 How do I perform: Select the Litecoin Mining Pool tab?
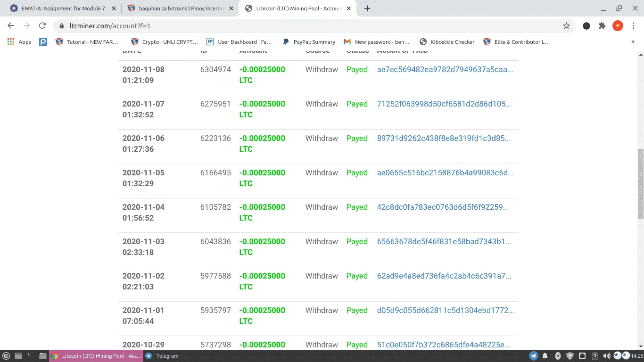pos(298,8)
